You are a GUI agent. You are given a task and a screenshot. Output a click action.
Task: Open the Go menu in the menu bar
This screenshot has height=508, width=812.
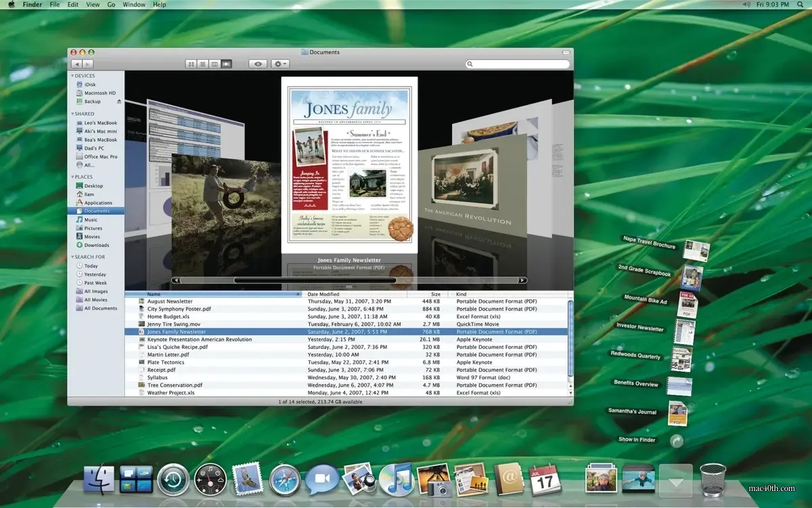click(111, 5)
